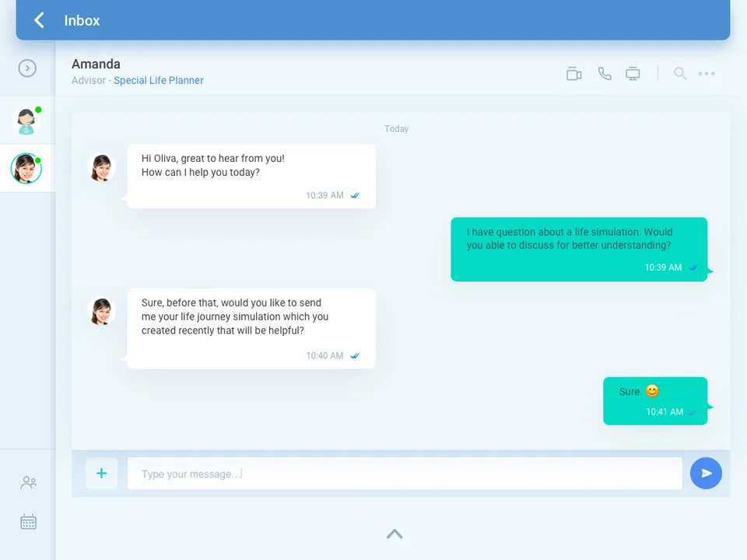Click read checkmarks on 10:40 AM message
This screenshot has width=747, height=560.
point(355,355)
